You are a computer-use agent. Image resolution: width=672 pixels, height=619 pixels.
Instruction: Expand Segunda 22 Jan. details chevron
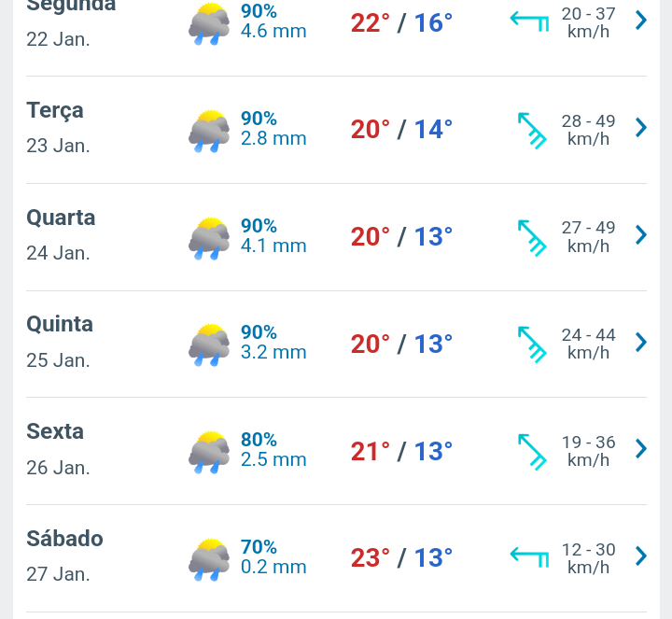640,21
